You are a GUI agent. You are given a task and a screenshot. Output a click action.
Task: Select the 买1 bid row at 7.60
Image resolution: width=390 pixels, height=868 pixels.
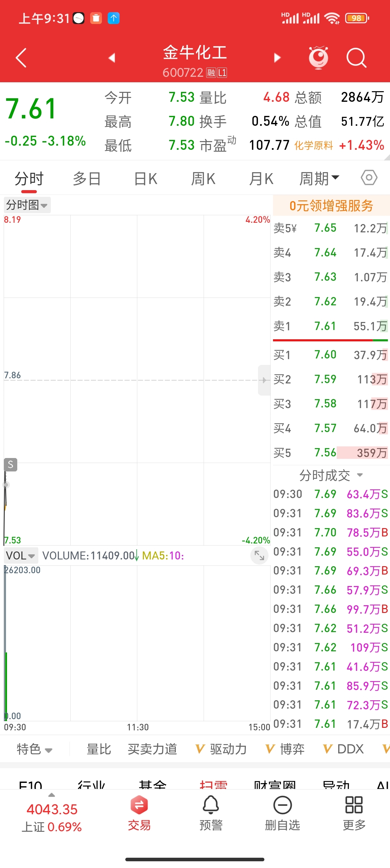[x=331, y=355]
